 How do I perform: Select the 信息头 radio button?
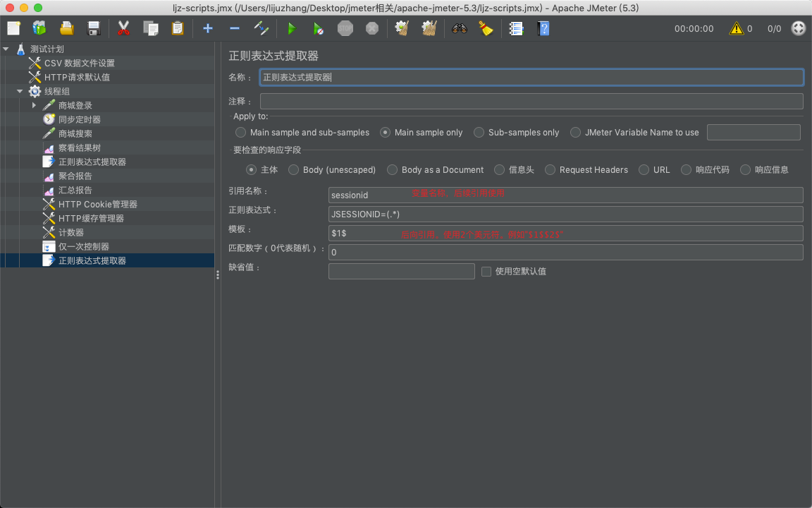coord(499,169)
